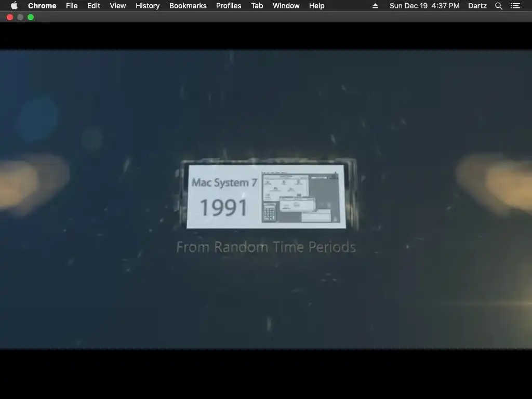Open the History menu
The image size is (532, 399).
pos(148,6)
